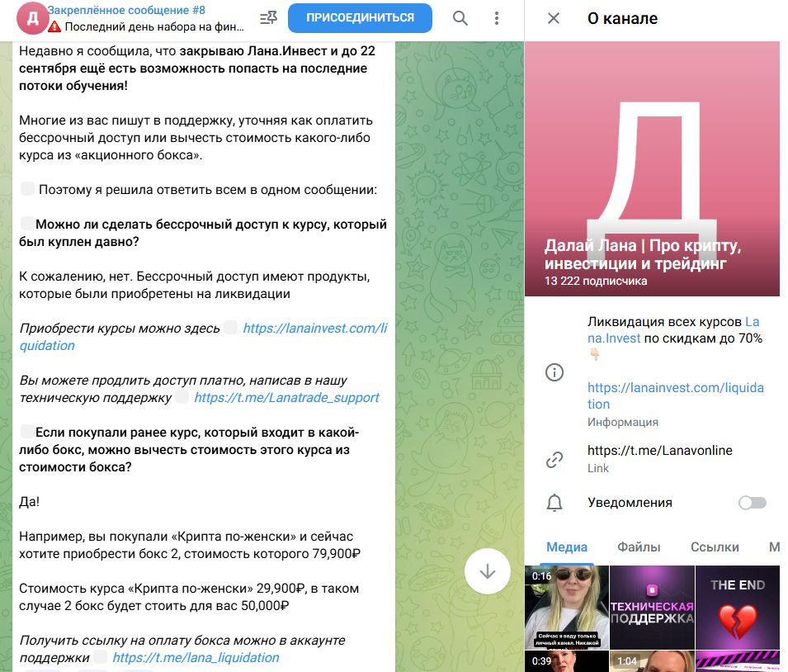Open the t.me/lana_liquidation link

click(x=196, y=657)
